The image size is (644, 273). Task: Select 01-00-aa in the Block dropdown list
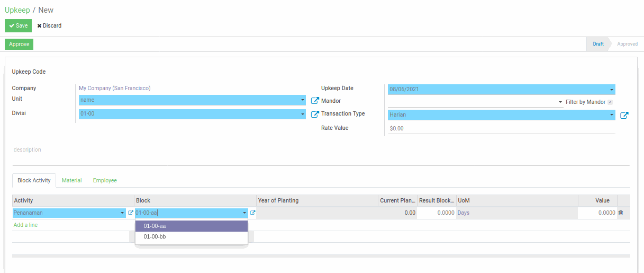point(155,226)
